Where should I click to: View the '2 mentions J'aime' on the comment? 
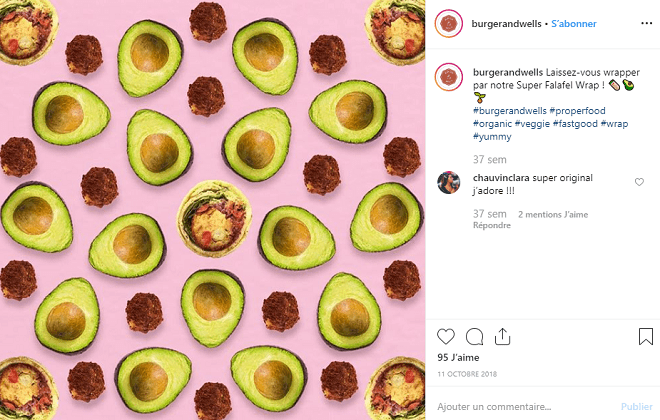pyautogui.click(x=552, y=214)
